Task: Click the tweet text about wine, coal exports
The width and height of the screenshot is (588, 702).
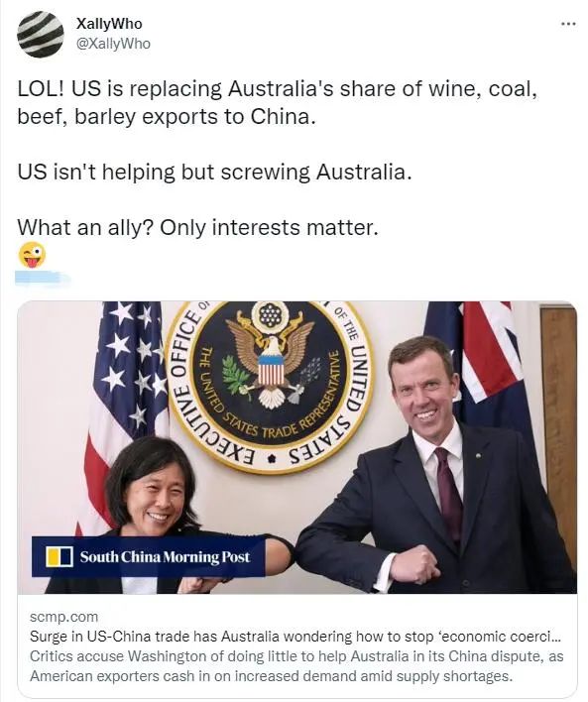Action: [277, 102]
